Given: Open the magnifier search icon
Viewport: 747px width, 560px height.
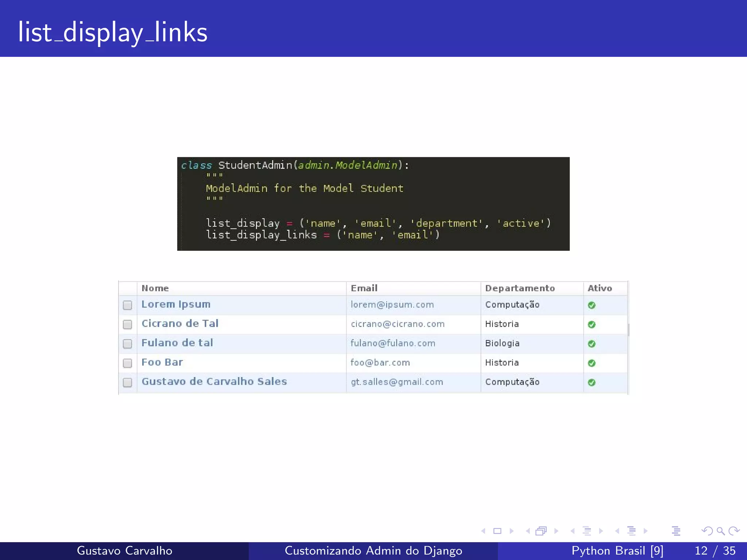Looking at the screenshot, I should (x=720, y=531).
